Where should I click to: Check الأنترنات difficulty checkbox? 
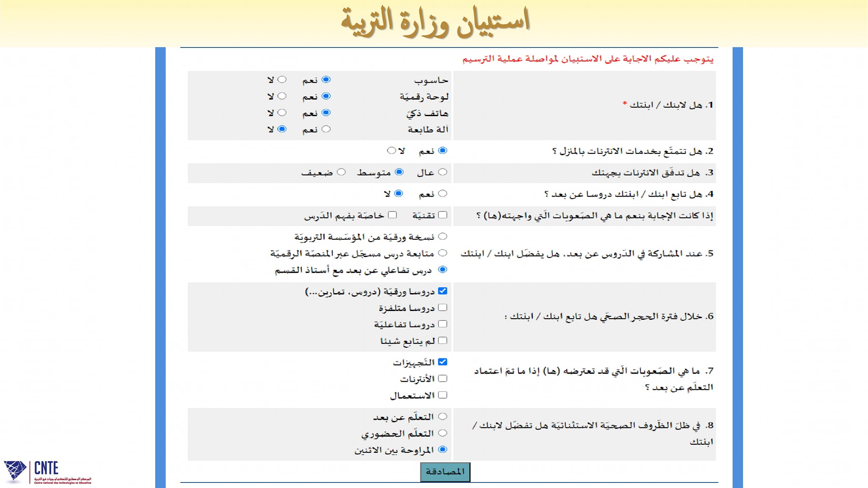coord(443,378)
